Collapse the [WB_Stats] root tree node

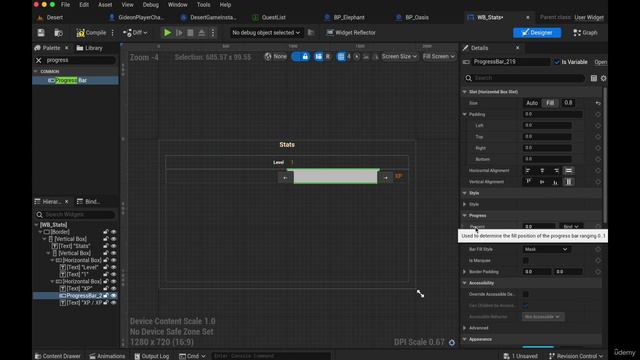(36, 225)
